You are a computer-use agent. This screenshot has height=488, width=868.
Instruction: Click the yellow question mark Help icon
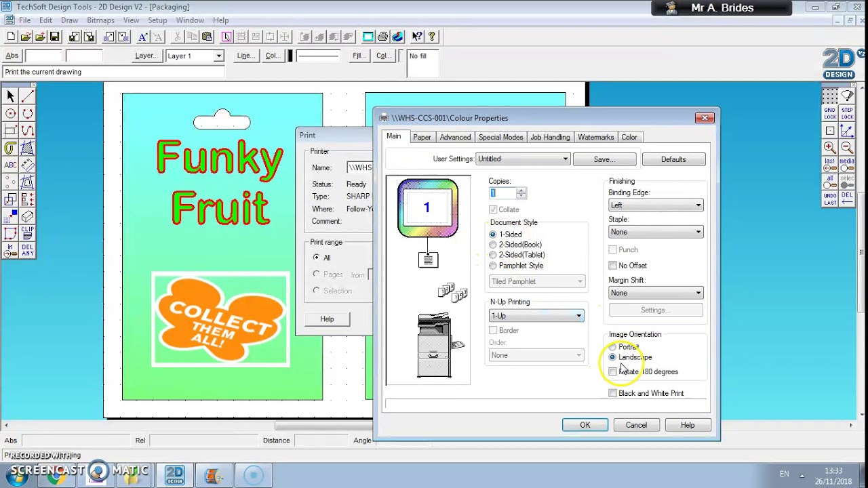tap(432, 37)
